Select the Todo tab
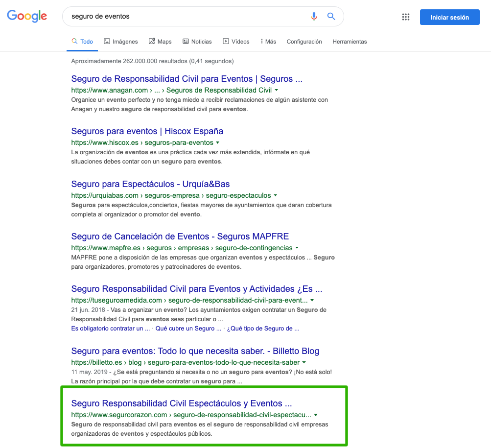The width and height of the screenshot is (491, 448). [82, 41]
